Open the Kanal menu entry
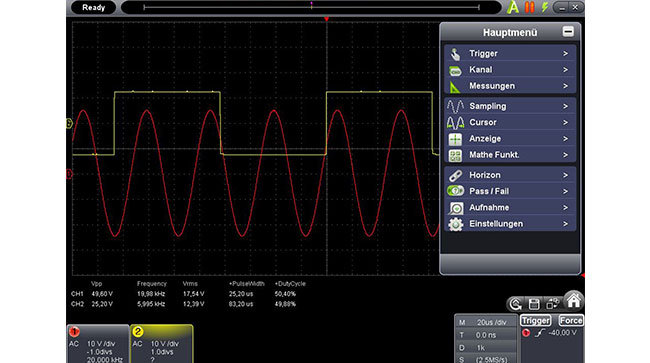650x363 pixels. [x=509, y=70]
